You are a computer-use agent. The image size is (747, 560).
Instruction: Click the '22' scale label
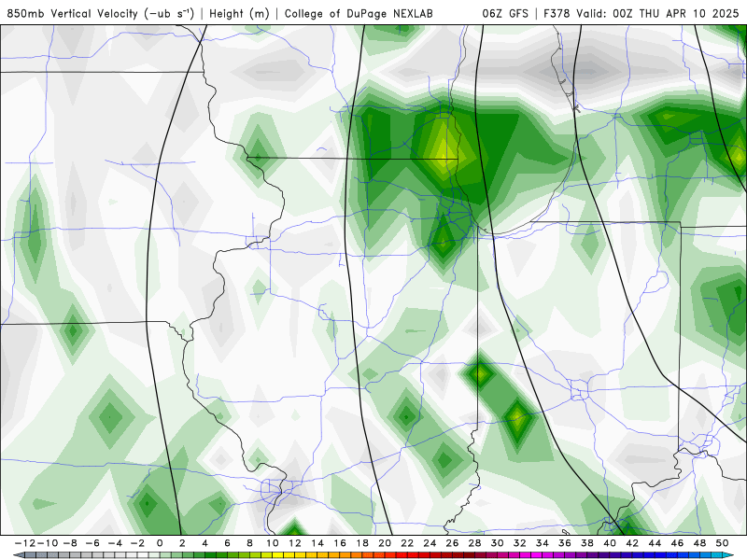point(407,543)
